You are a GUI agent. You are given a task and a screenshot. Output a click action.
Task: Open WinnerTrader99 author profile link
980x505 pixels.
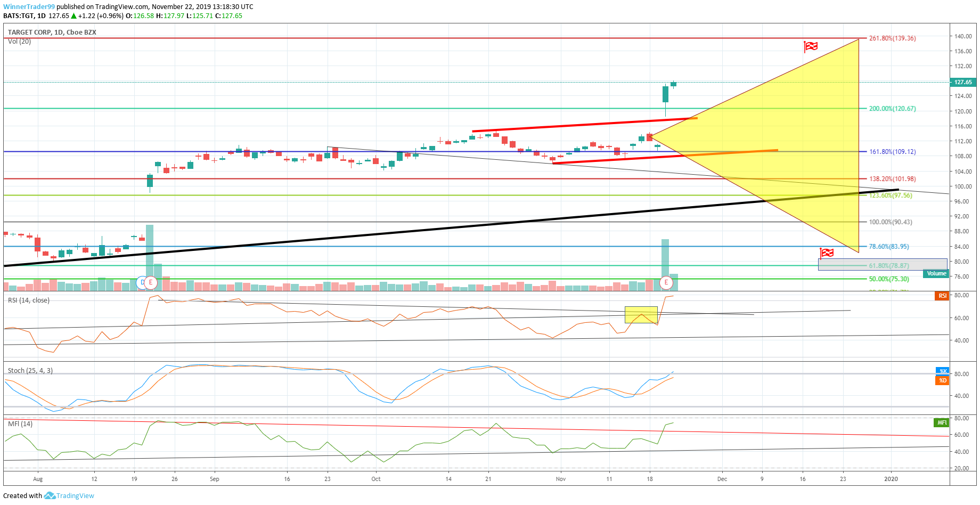tap(29, 7)
